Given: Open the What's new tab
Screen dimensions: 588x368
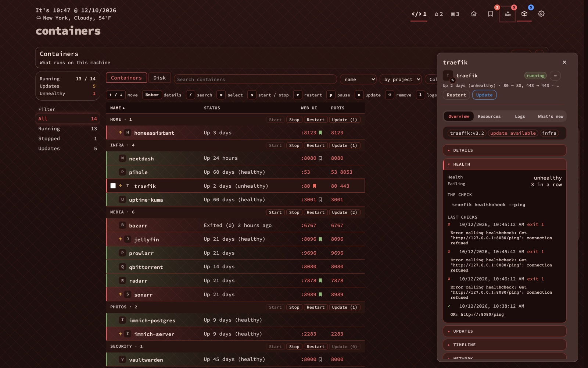Looking at the screenshot, I should tap(551, 116).
